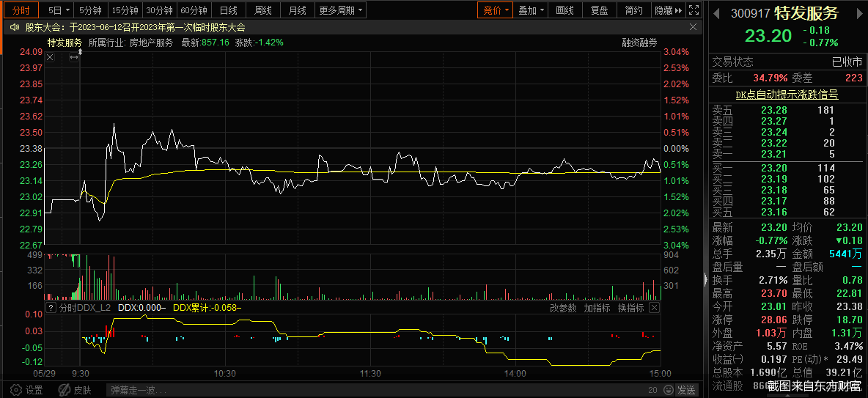Image resolution: width=868 pixels, height=398 pixels.
Task: Switch to the 日线 chart tab
Action: 229,10
